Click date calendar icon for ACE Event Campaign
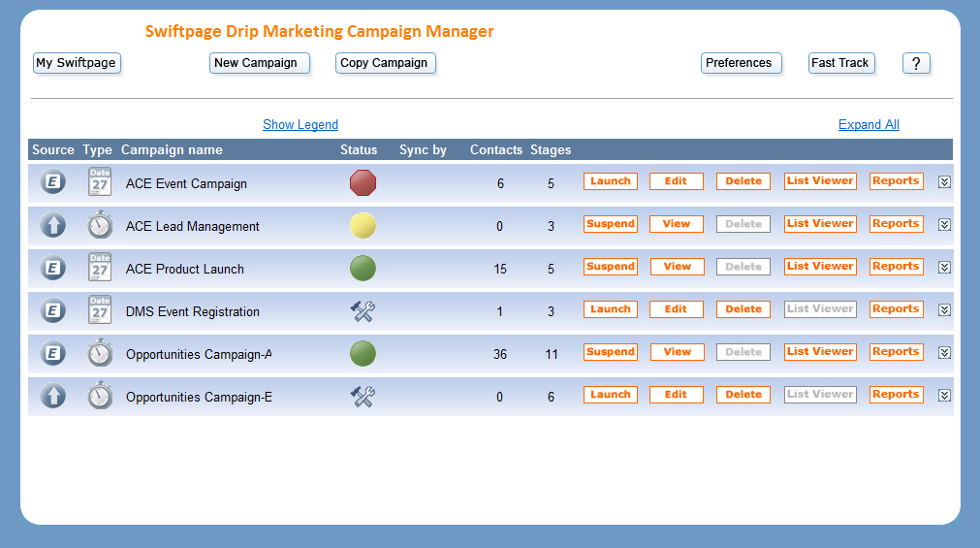The height and width of the screenshot is (548, 980). coord(100,182)
